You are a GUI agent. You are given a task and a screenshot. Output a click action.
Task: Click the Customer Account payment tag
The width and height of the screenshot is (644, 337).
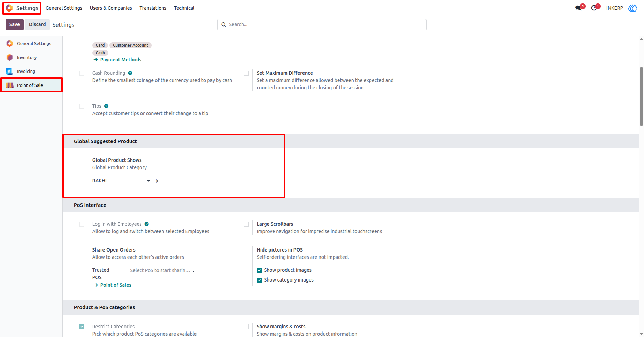pos(130,45)
